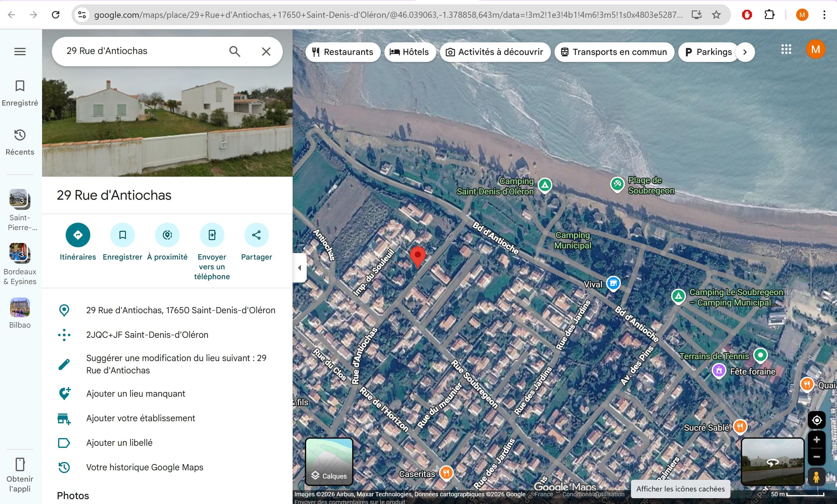The image size is (837, 504).
Task: Click the search magnifier icon
Action: pos(234,51)
